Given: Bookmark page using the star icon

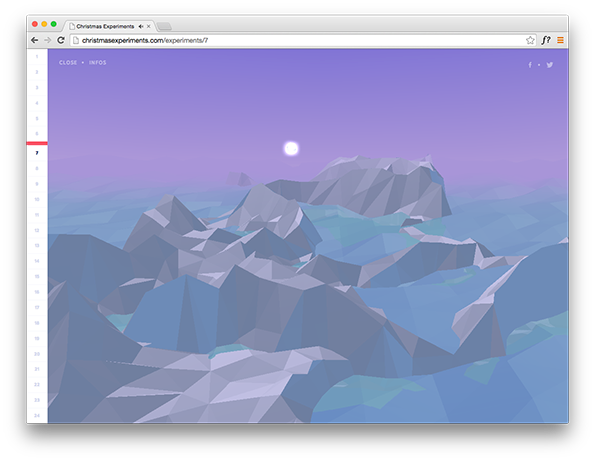Looking at the screenshot, I should coord(530,40).
